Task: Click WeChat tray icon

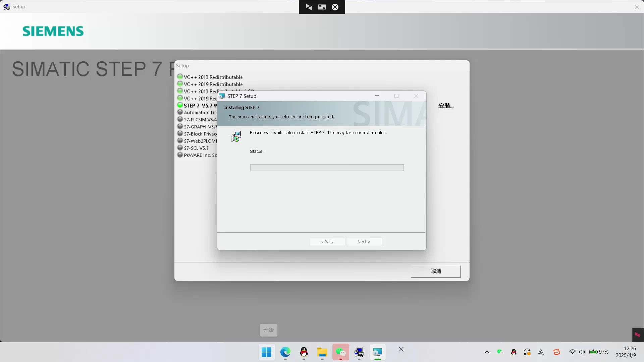Action: pos(500,352)
